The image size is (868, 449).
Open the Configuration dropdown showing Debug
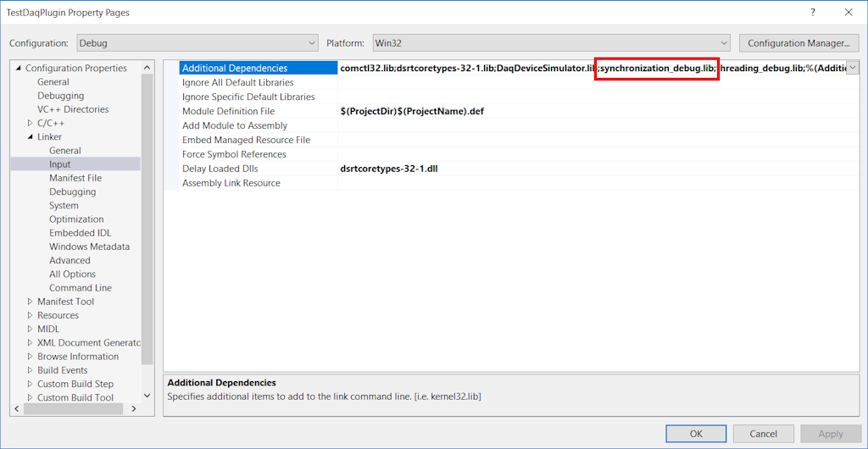pos(197,43)
